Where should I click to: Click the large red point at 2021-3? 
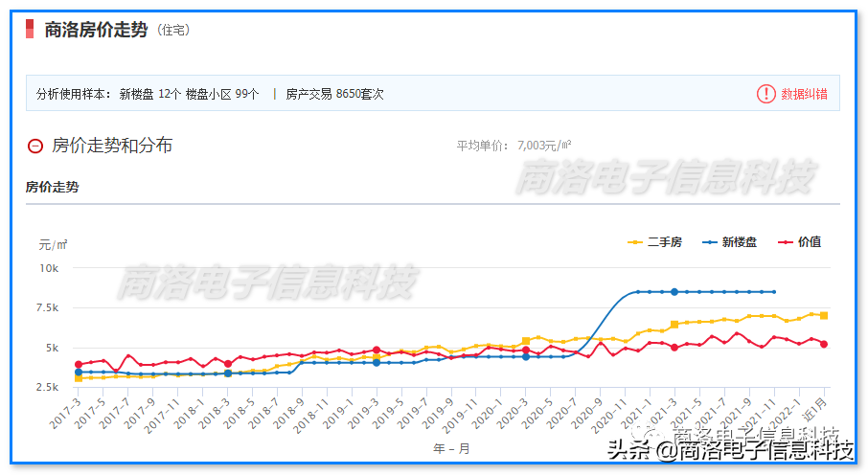coord(674,348)
